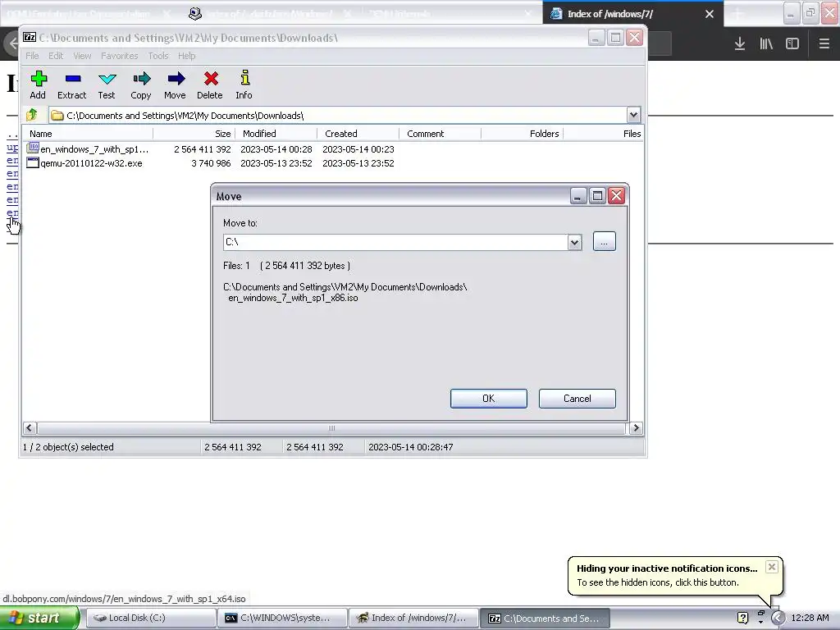Open the Tools menu

click(158, 56)
